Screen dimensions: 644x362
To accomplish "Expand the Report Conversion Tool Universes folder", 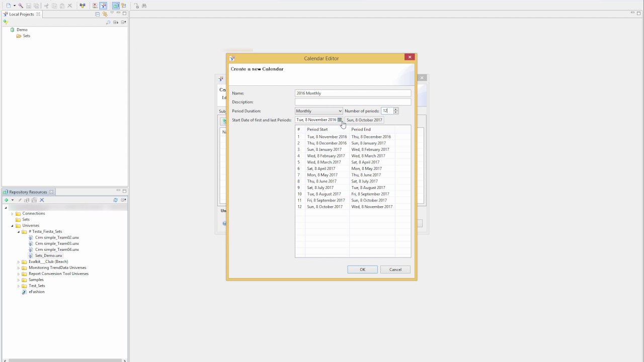I will (19, 274).
